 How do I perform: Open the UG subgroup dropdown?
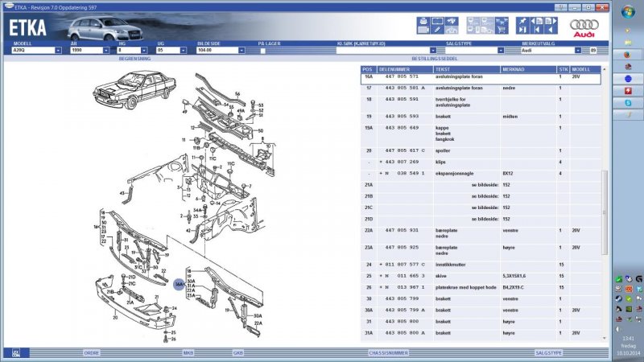point(184,50)
